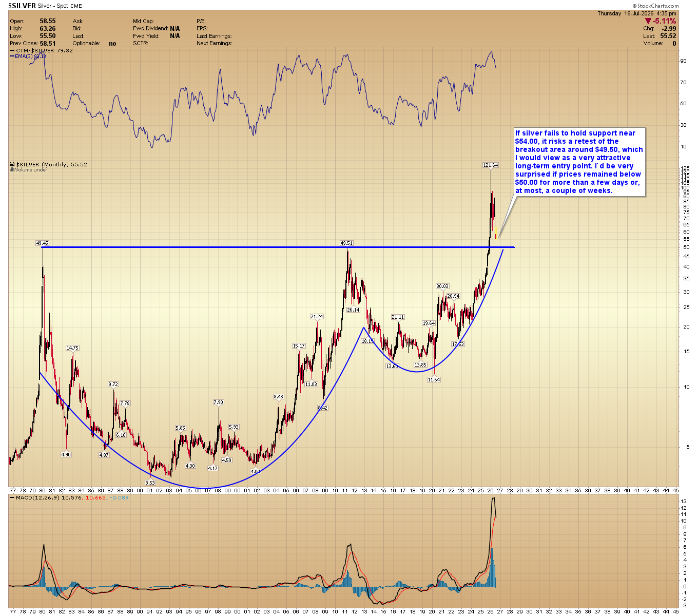This screenshot has height=616, width=698.
Task: Click the Volume value 0
Action: [x=674, y=44]
